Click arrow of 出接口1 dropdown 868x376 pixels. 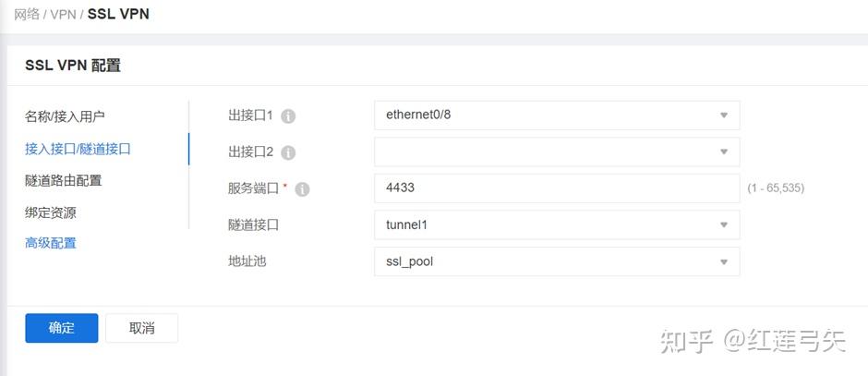(724, 115)
